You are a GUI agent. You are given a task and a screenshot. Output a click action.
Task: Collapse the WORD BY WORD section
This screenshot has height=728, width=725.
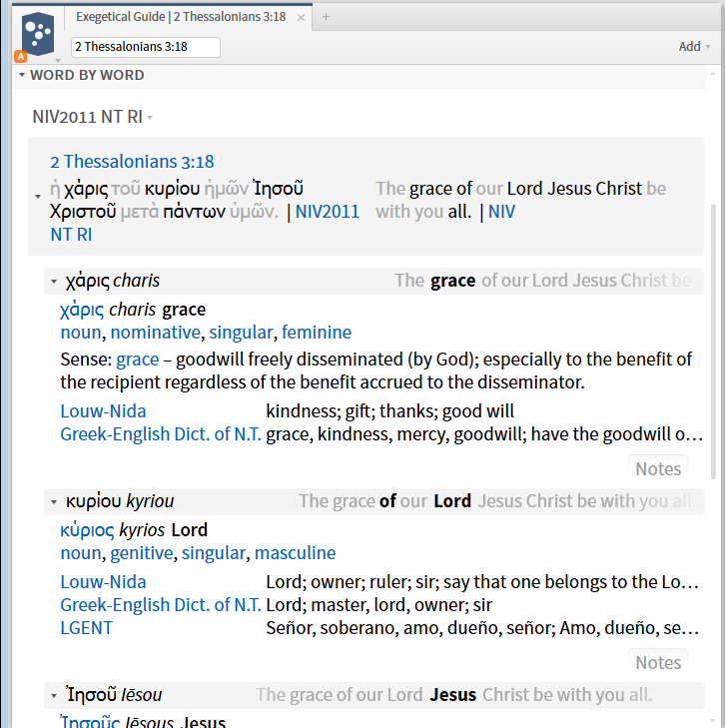click(22, 75)
